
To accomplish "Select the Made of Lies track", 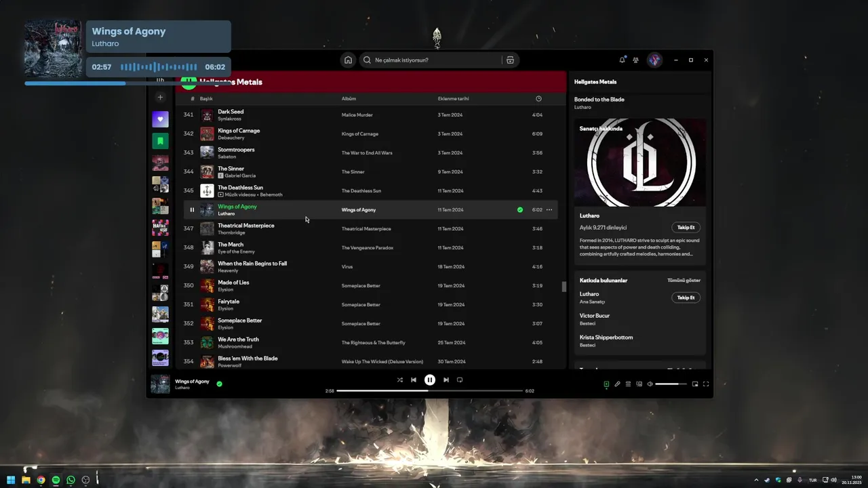I will click(x=233, y=283).
